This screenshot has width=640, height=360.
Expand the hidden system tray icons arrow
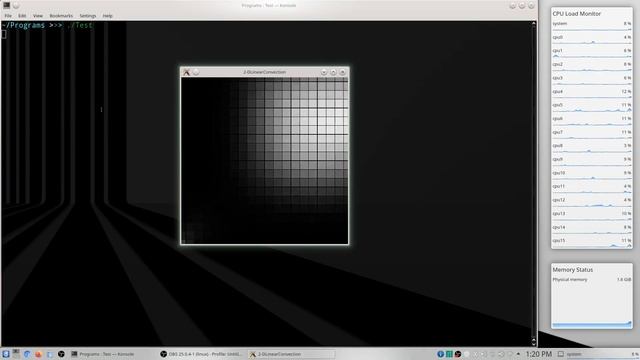(x=518, y=354)
